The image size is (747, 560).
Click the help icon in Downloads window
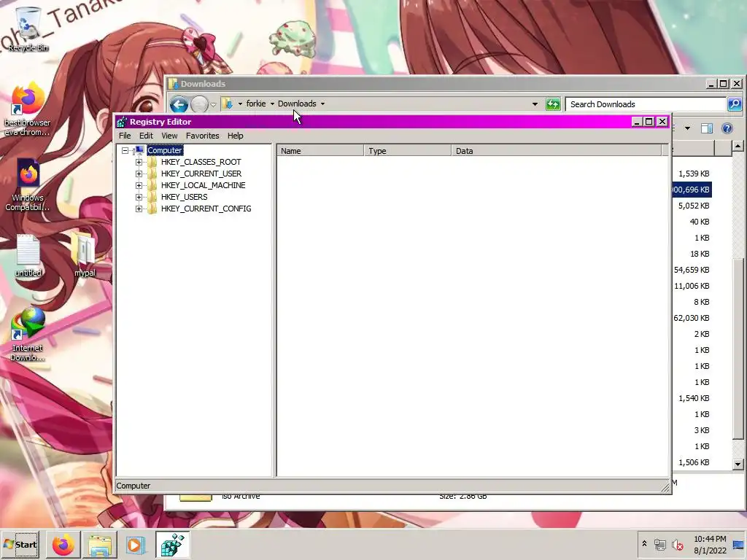tap(727, 128)
